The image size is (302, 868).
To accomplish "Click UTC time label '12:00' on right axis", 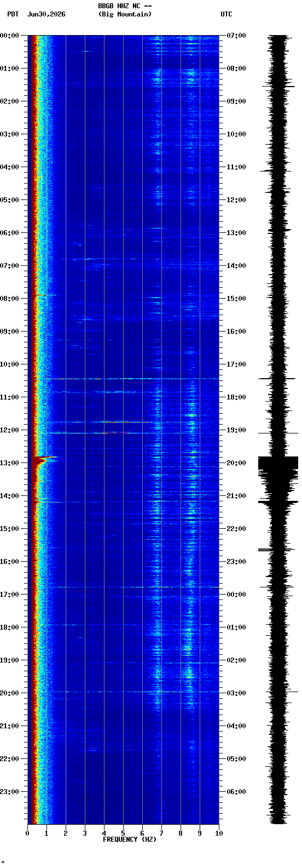I will (x=236, y=200).
